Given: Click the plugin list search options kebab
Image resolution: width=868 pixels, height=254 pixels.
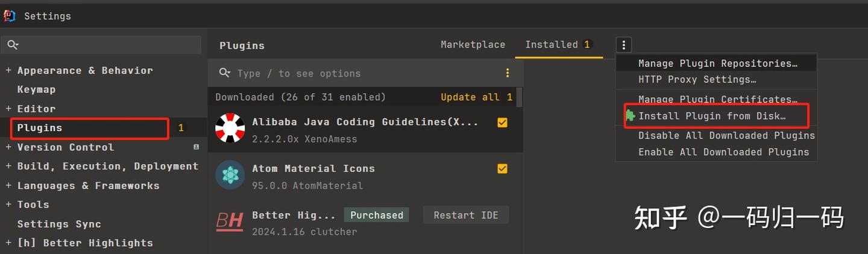Looking at the screenshot, I should pyautogui.click(x=508, y=73).
